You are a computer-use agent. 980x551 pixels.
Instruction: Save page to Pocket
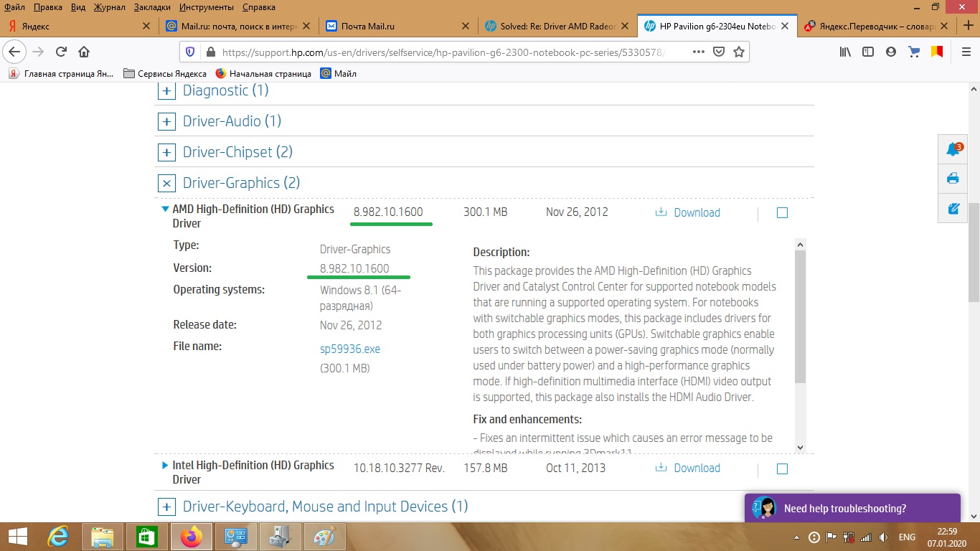(719, 52)
